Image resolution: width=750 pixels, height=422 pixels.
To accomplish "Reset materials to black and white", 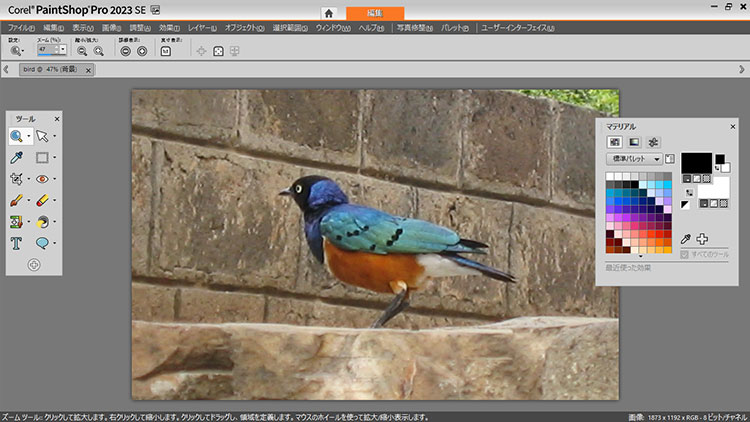I will pos(686,204).
